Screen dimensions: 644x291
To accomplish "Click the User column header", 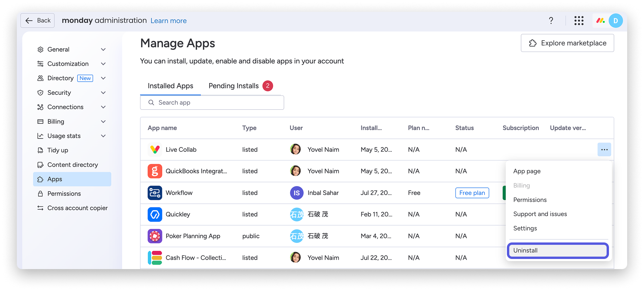I will [x=296, y=128].
